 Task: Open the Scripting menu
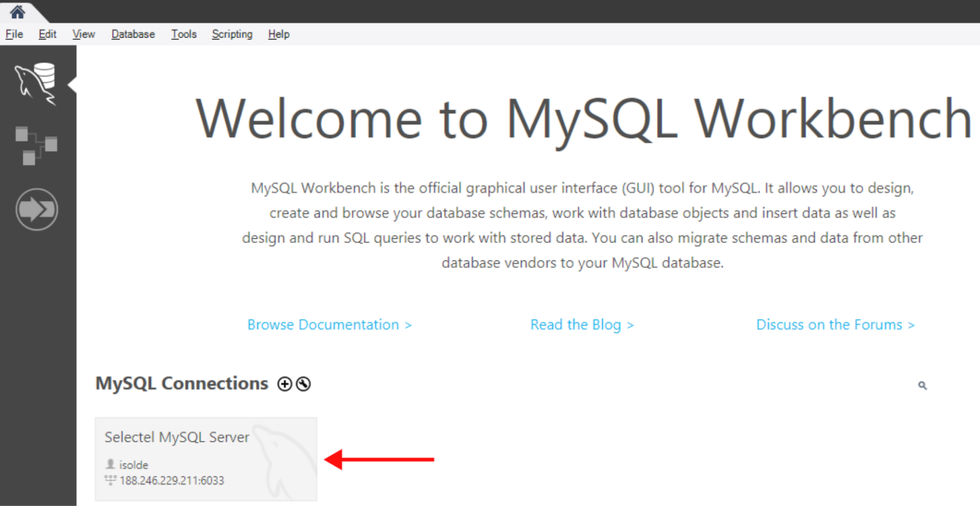(x=232, y=34)
